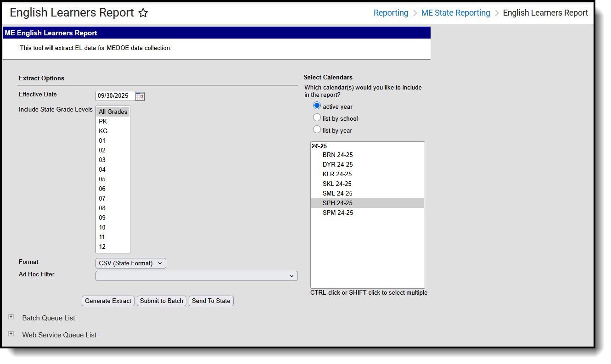Select grade 02 in the list

pyautogui.click(x=113, y=150)
